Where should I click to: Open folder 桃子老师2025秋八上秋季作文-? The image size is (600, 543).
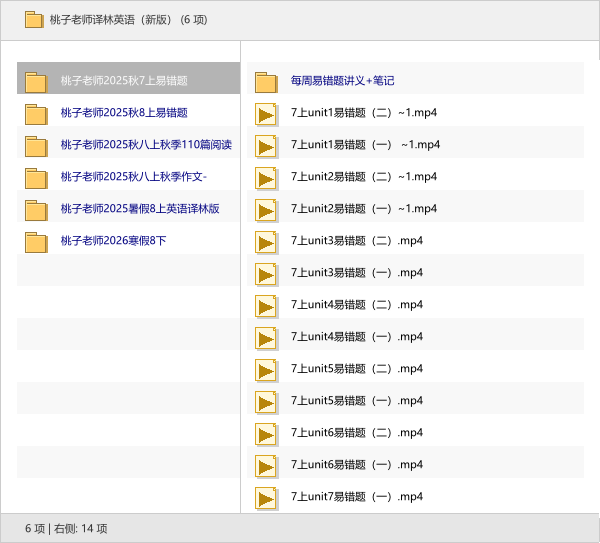(134, 177)
